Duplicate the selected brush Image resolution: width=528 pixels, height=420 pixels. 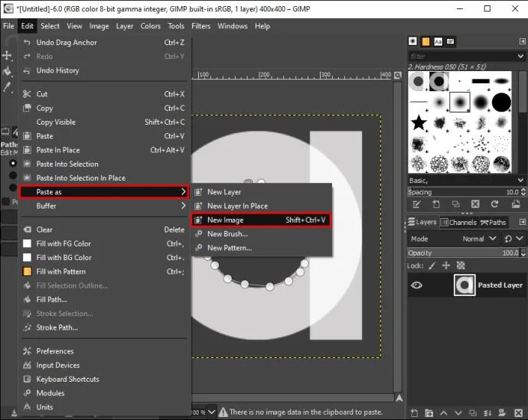tap(455, 204)
